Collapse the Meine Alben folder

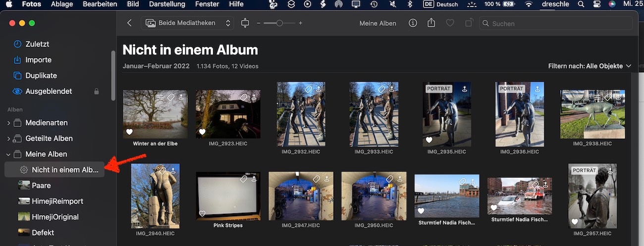click(x=8, y=154)
